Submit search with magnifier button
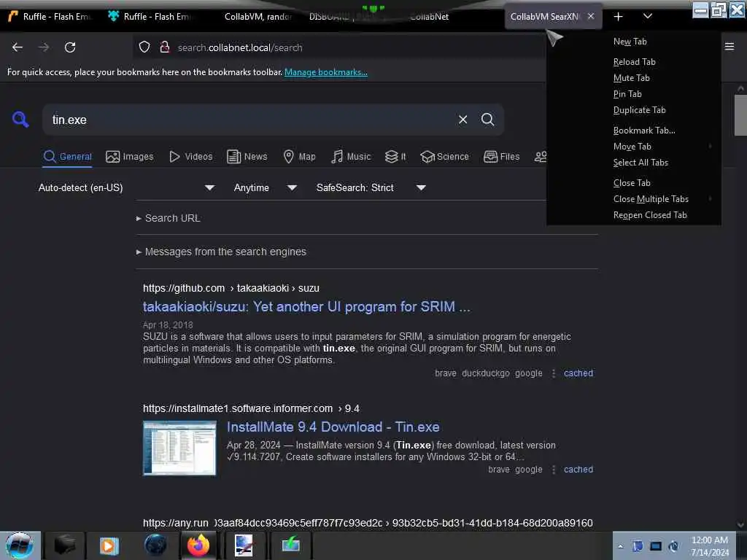Viewport: 747px width, 560px height. pos(487,120)
